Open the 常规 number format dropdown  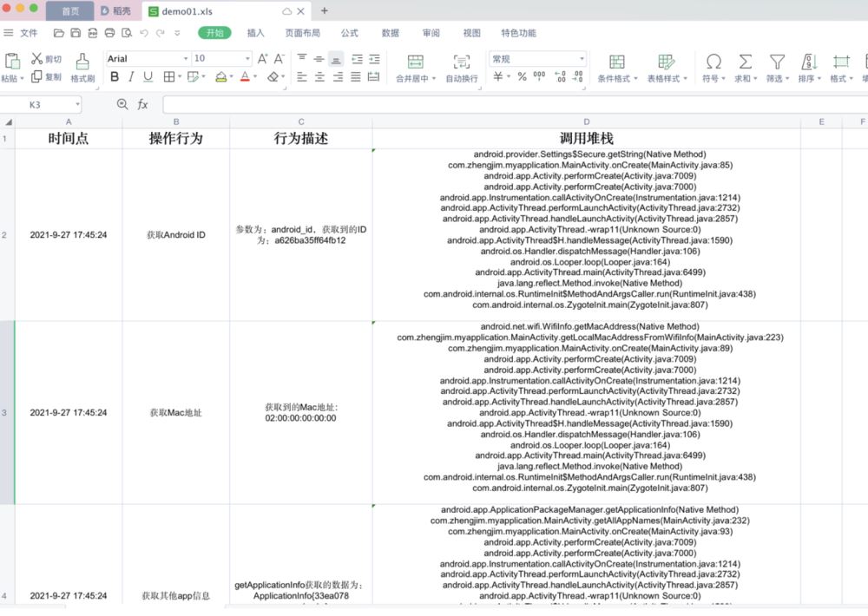582,59
